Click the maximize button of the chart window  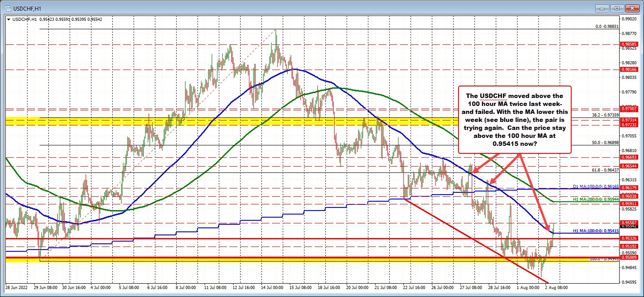pos(616,8)
